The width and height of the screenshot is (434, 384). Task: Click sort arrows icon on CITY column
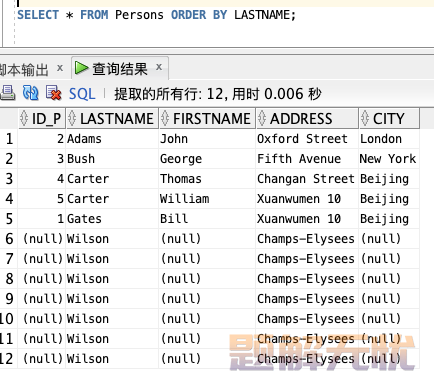click(365, 118)
